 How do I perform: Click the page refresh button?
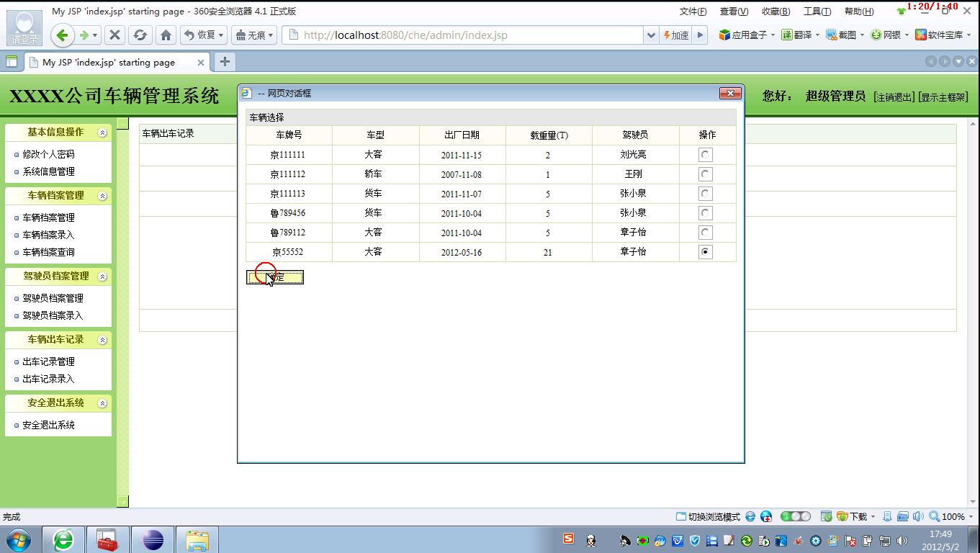140,35
